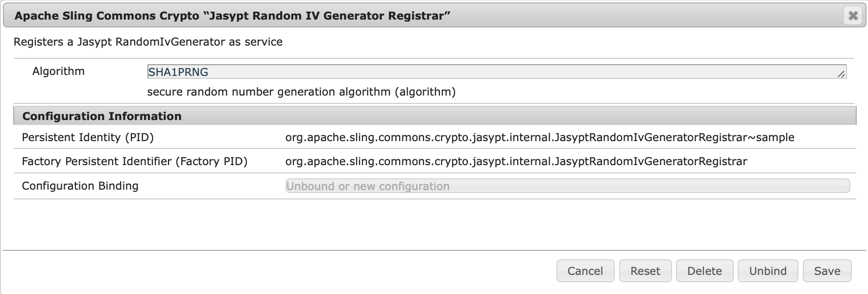Click the Factory PID value text
Image resolution: width=868 pixels, height=294 pixels.
point(516,162)
